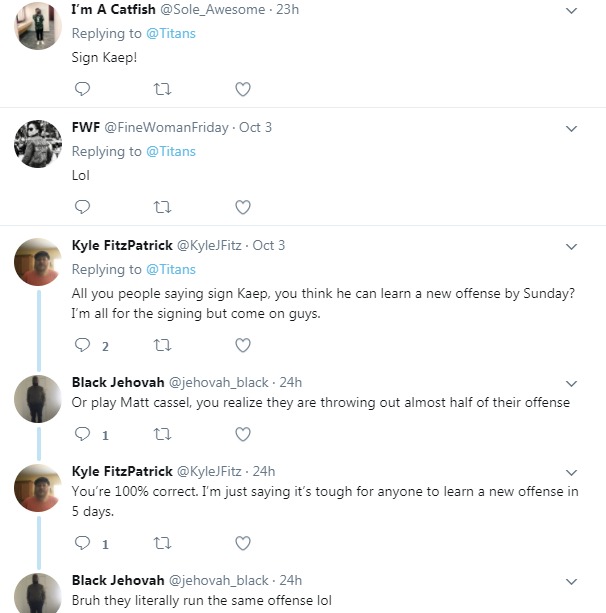Screen dimensions: 606x613
Task: Reply to the "play Matt cassel" tweet
Action: click(x=84, y=435)
